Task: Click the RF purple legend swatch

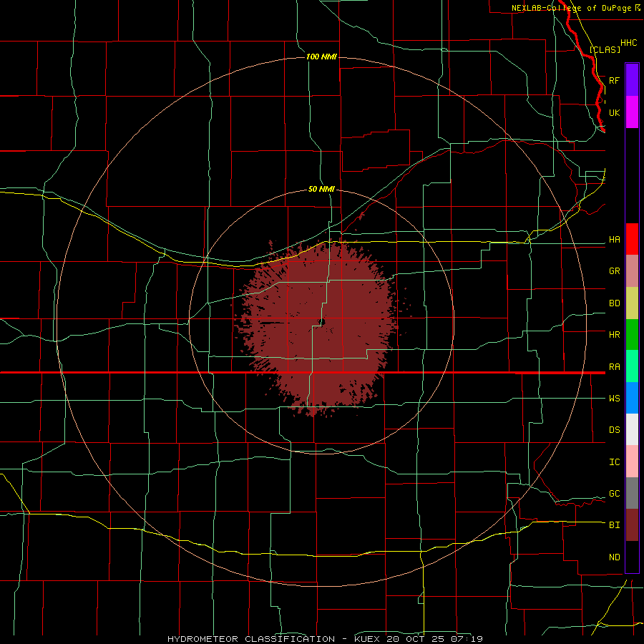Action: coord(632,80)
